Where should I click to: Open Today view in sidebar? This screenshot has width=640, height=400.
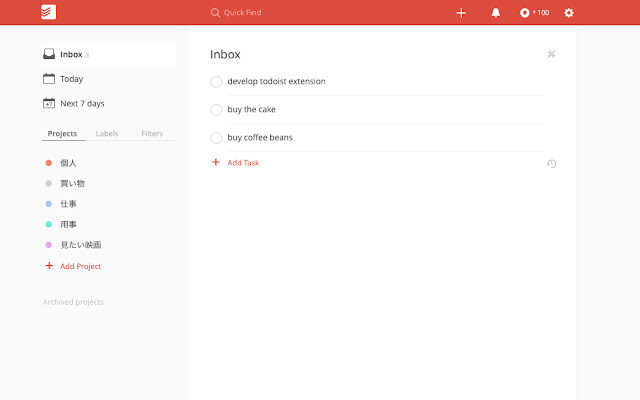[71, 79]
